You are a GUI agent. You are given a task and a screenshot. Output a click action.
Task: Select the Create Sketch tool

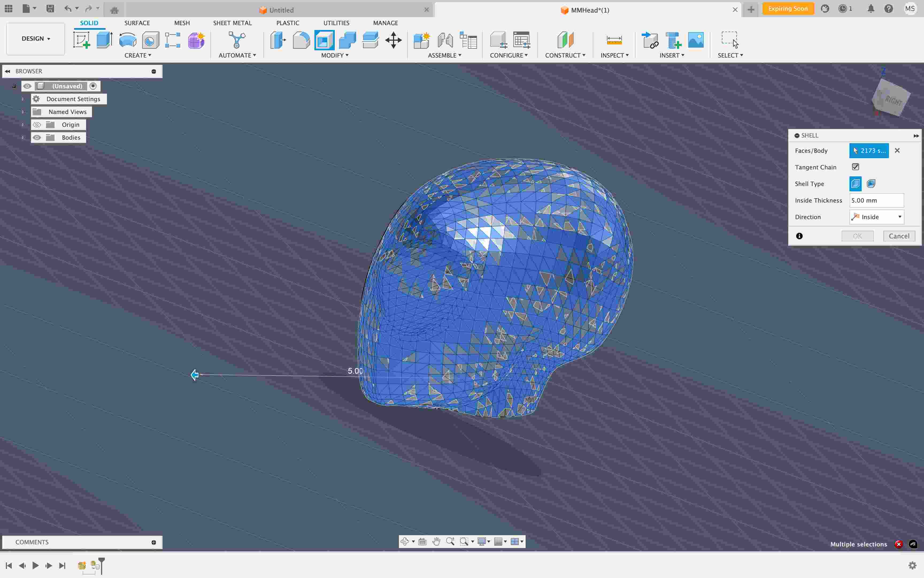coord(82,40)
